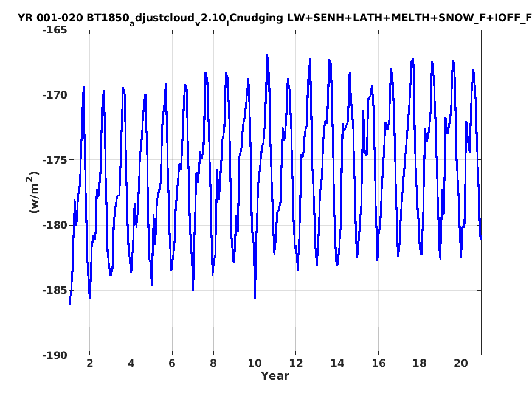The height and width of the screenshot is (399, 532).
Task: Click the y-axis tick label -165
Action: (55, 30)
